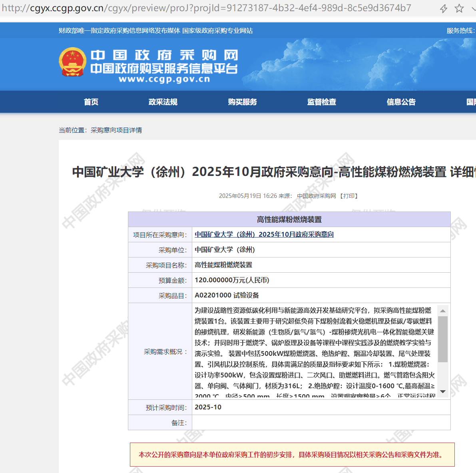Click the URL address field
The height and width of the screenshot is (473, 476).
coord(207,8)
